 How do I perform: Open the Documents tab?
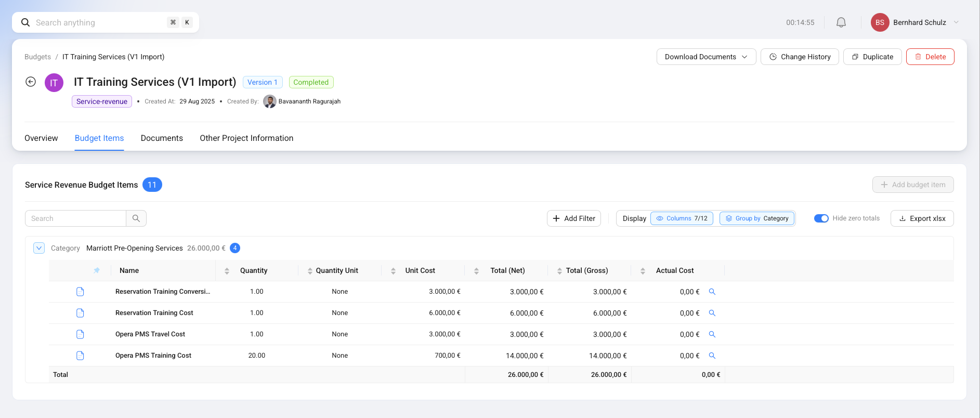[162, 138]
